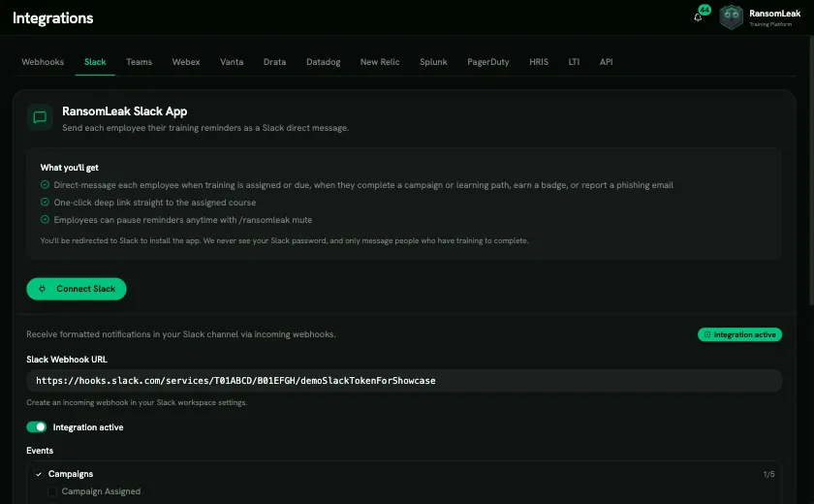Click the 'You'll be redirected to Slack' note
Image resolution: width=814 pixels, height=504 pixels.
tap(285, 240)
